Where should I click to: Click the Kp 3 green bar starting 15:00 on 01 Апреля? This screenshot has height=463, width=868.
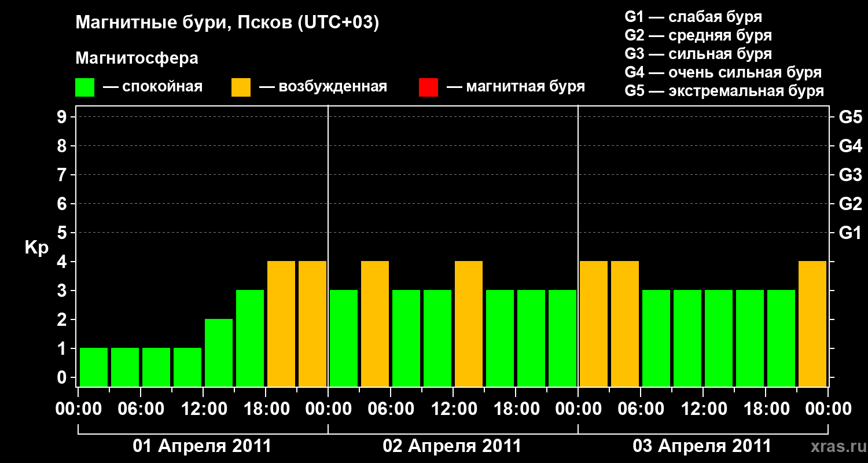[x=250, y=338]
